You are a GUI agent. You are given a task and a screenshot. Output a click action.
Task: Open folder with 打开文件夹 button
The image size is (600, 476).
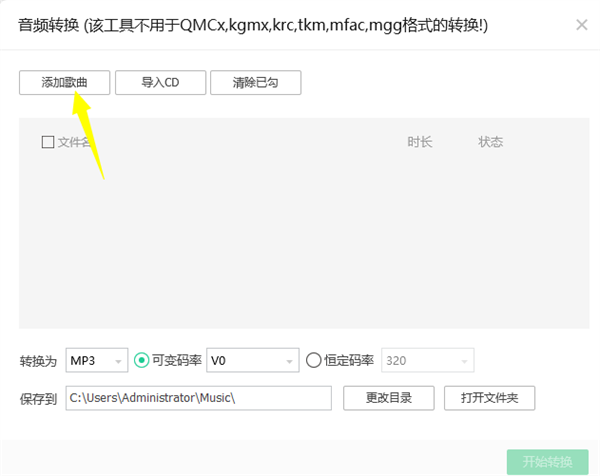[x=489, y=398]
